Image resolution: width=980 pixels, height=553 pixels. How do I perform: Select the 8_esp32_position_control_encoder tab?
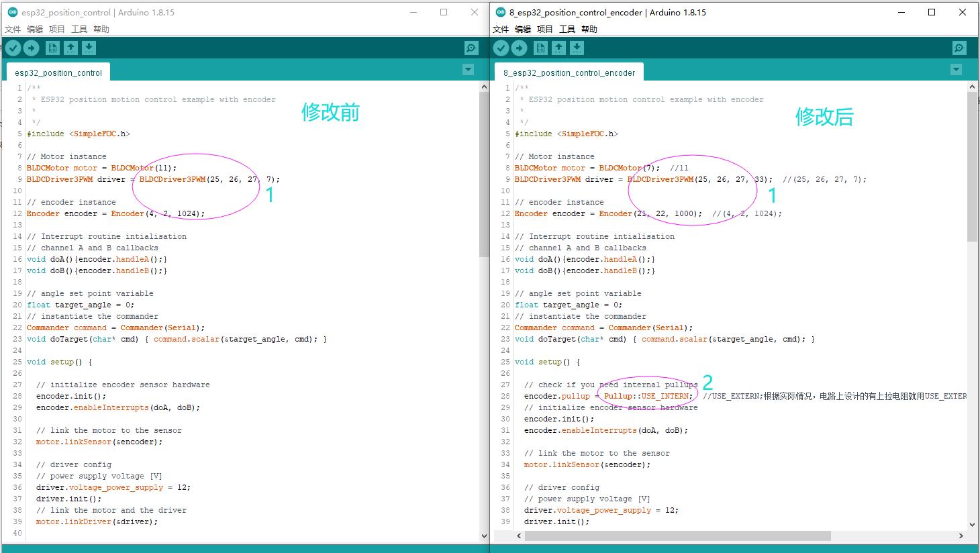pos(569,71)
